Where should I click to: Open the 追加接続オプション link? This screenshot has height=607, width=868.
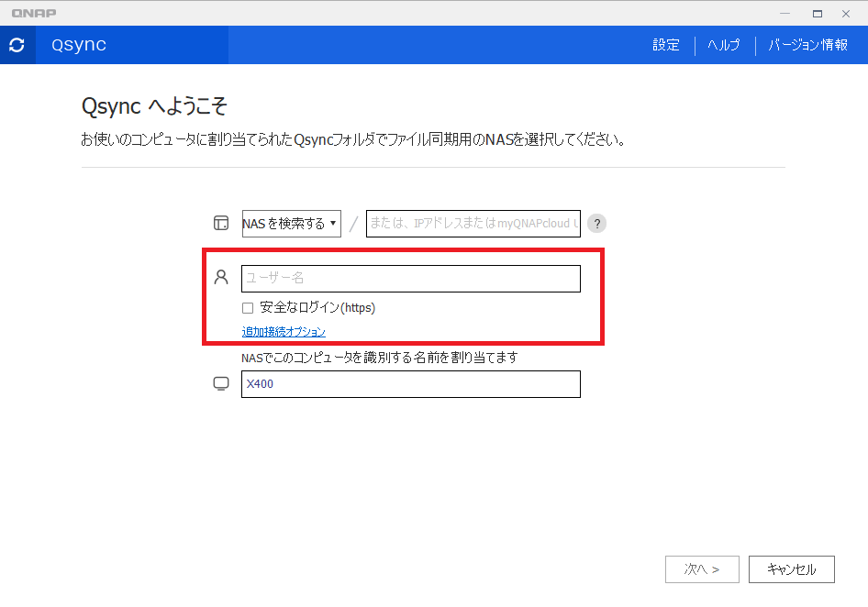tap(284, 331)
